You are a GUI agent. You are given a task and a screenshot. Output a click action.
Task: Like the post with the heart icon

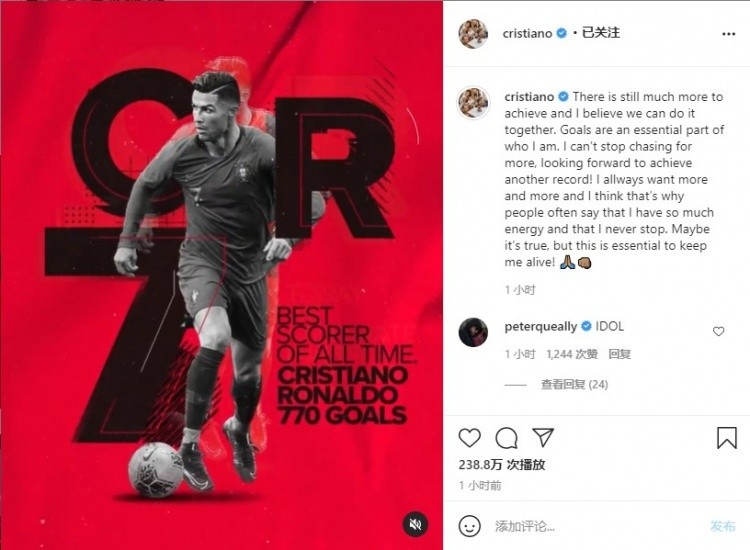(x=469, y=438)
